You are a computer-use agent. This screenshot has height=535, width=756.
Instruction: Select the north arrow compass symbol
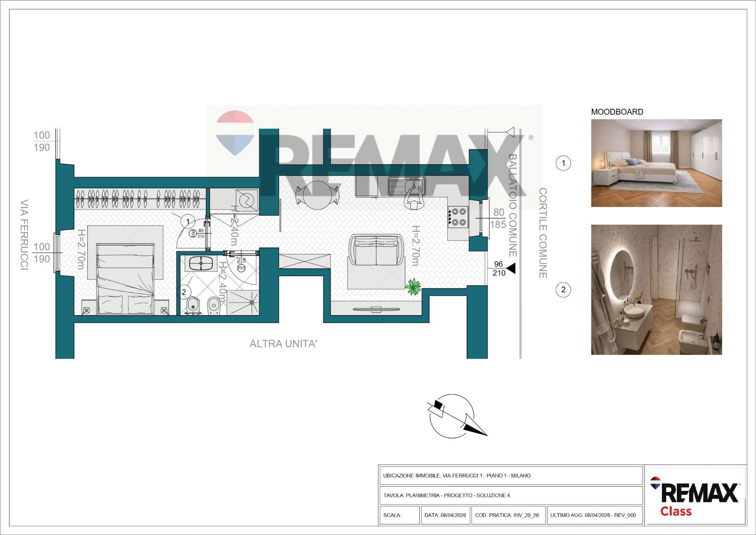click(x=457, y=417)
